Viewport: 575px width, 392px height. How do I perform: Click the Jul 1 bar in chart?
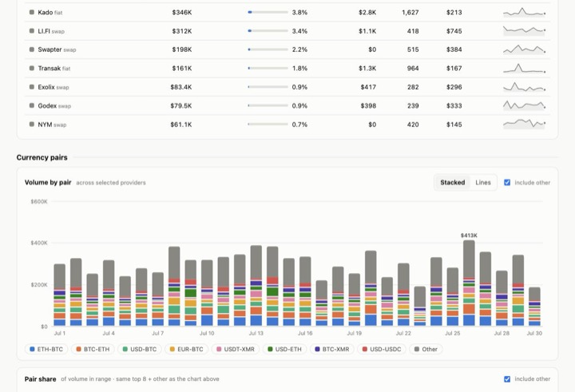tap(59, 295)
